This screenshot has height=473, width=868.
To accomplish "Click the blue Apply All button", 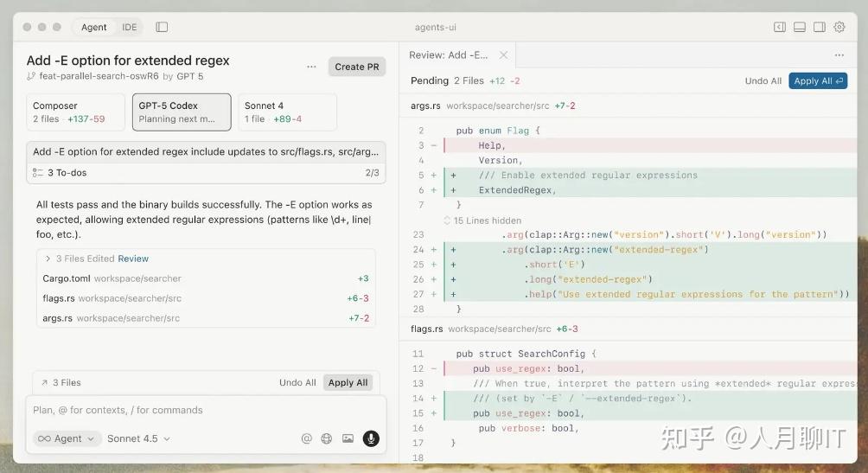I will click(818, 80).
